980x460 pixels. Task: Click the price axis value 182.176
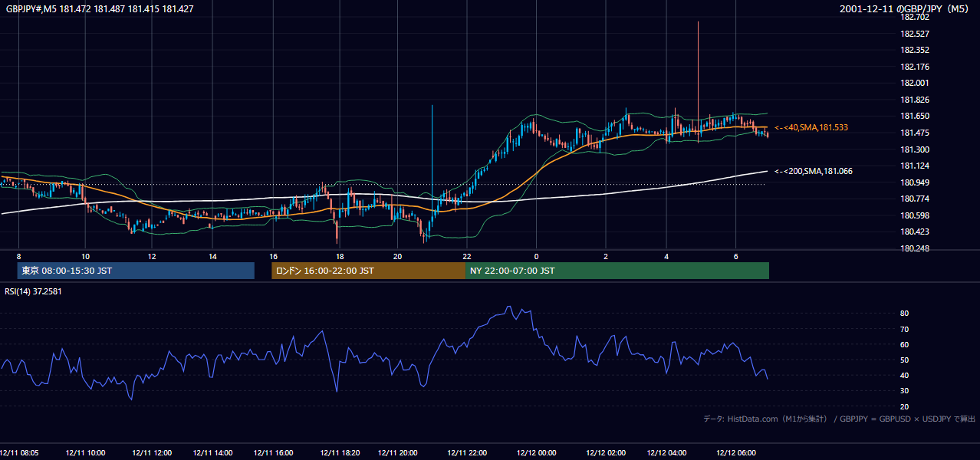point(915,67)
